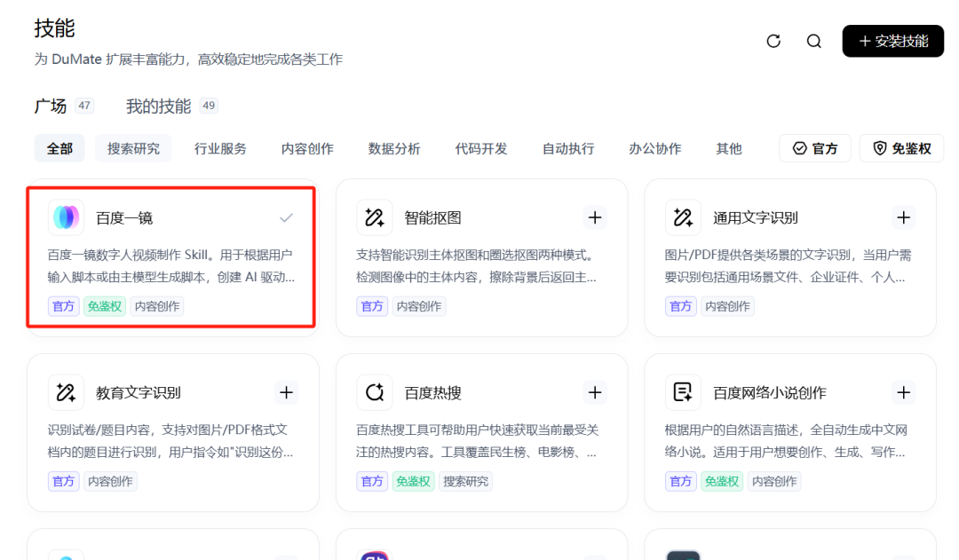
Task: Click the 官方 tag on 百度一镜 card
Action: [64, 306]
